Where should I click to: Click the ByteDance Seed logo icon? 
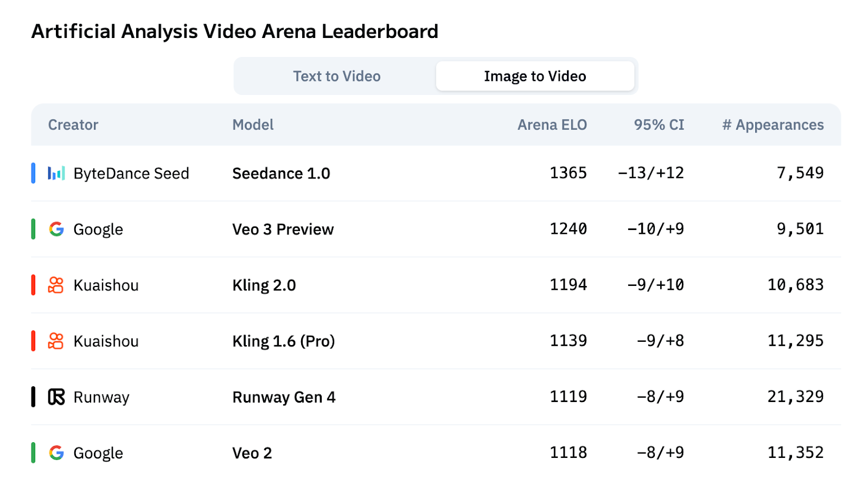[56, 173]
